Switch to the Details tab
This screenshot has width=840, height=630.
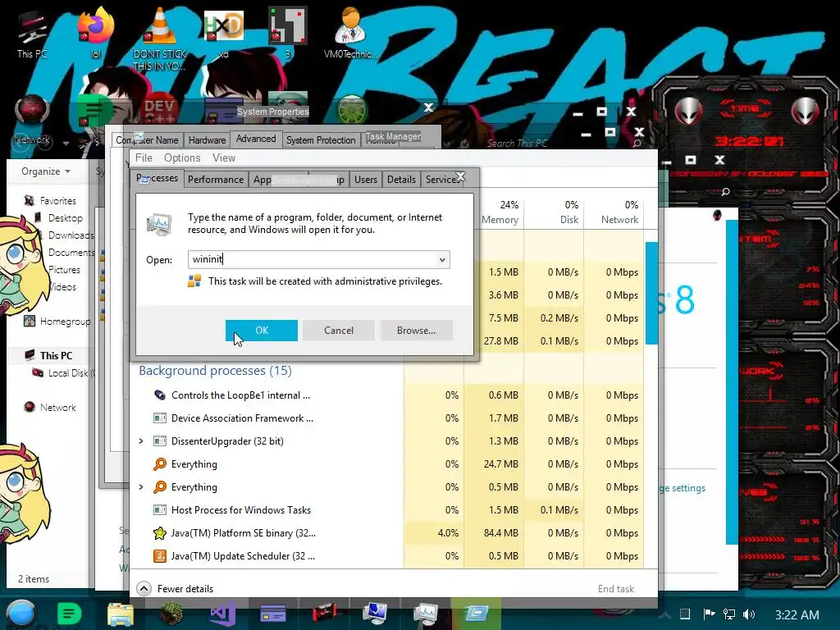tap(401, 180)
